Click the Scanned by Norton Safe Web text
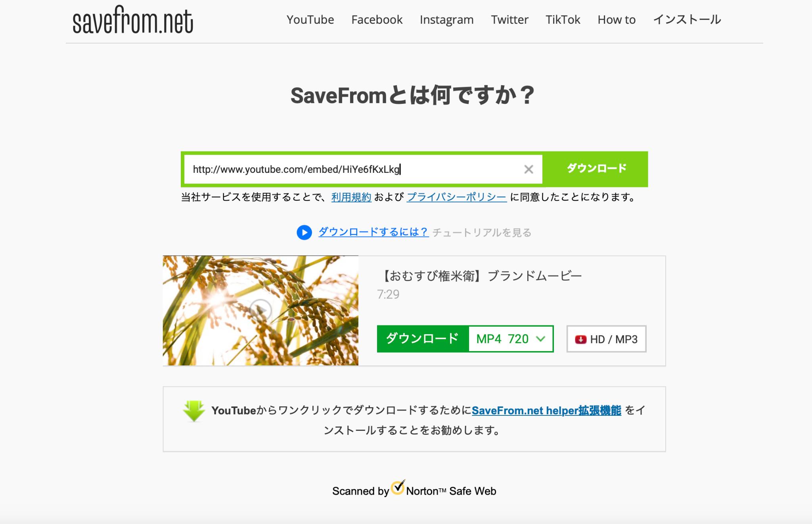The height and width of the screenshot is (524, 812). (414, 490)
